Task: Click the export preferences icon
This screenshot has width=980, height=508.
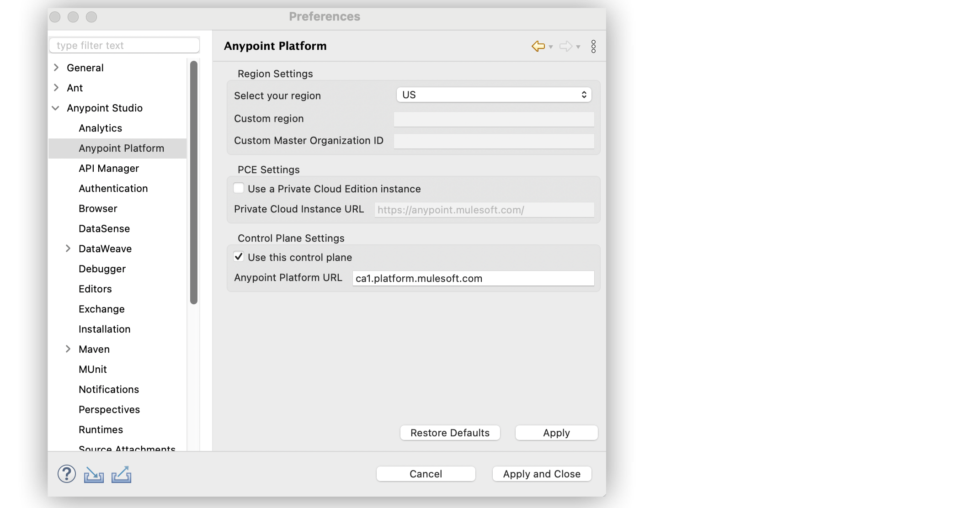Action: pos(121,475)
